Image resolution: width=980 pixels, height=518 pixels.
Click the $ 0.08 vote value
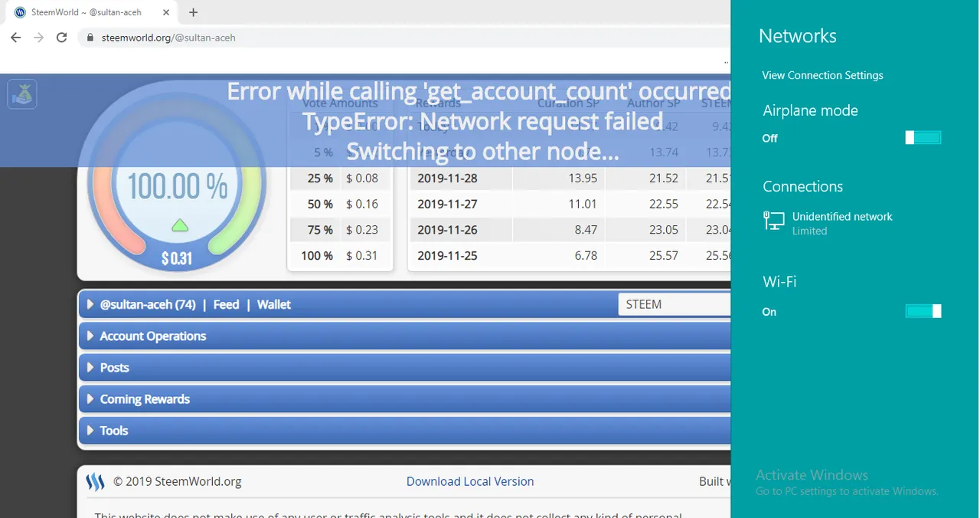click(362, 178)
